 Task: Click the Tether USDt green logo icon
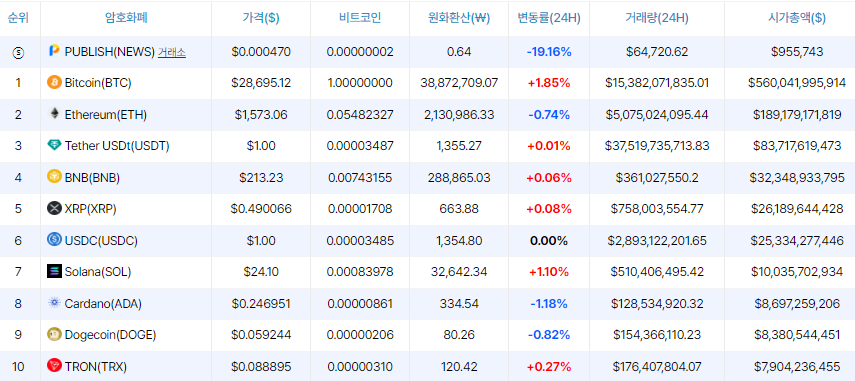point(54,146)
